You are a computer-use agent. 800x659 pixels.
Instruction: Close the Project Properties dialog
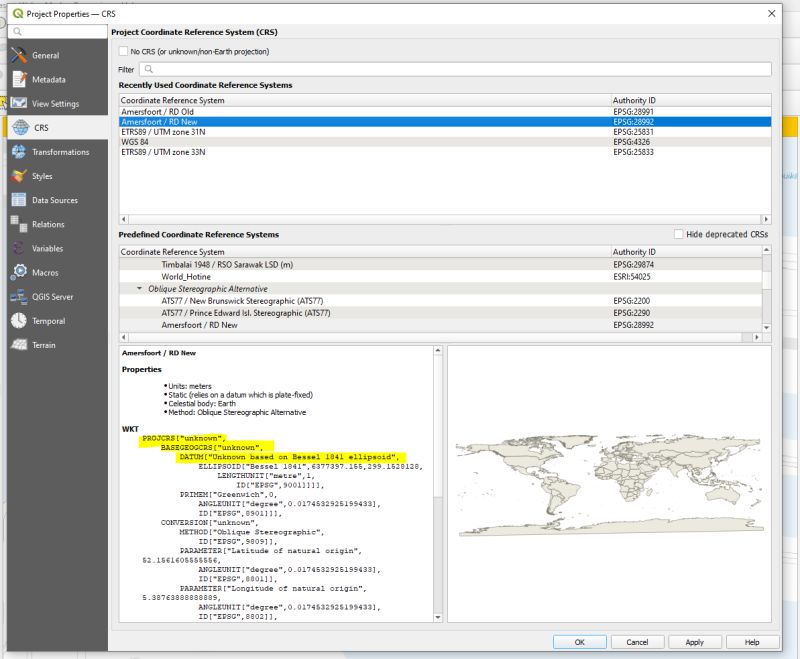point(771,14)
